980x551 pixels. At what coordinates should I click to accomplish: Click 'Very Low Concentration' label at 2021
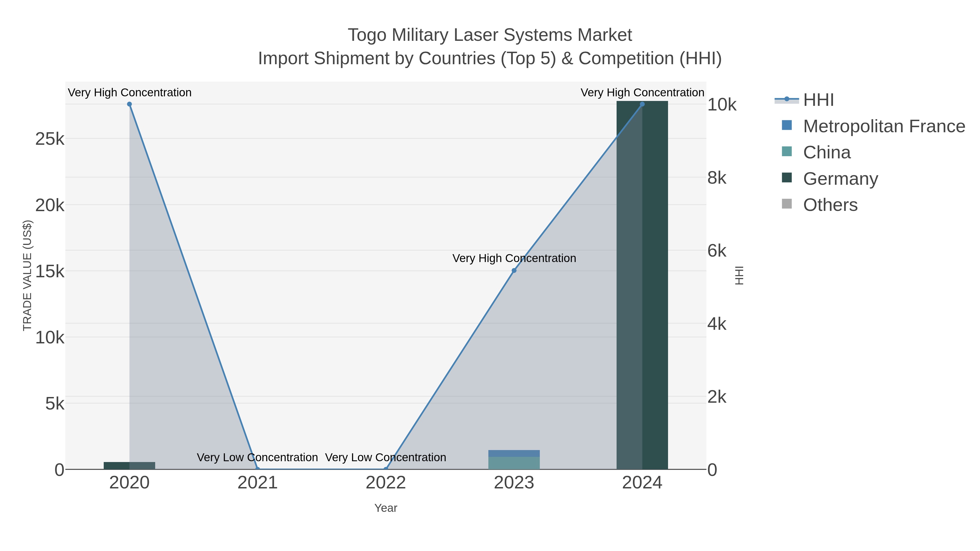point(258,457)
